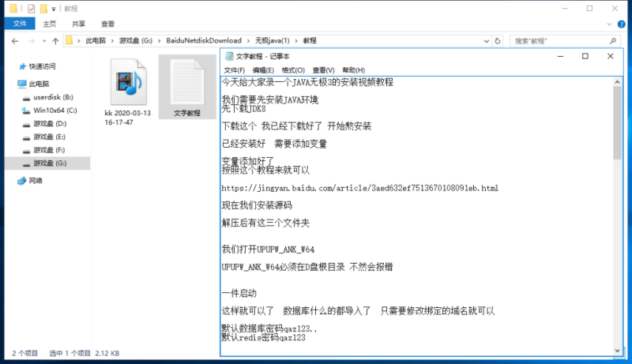Image resolution: width=632 pixels, height=364 pixels.
Task: Click the Notepad title bar icon
Action: coord(229,56)
